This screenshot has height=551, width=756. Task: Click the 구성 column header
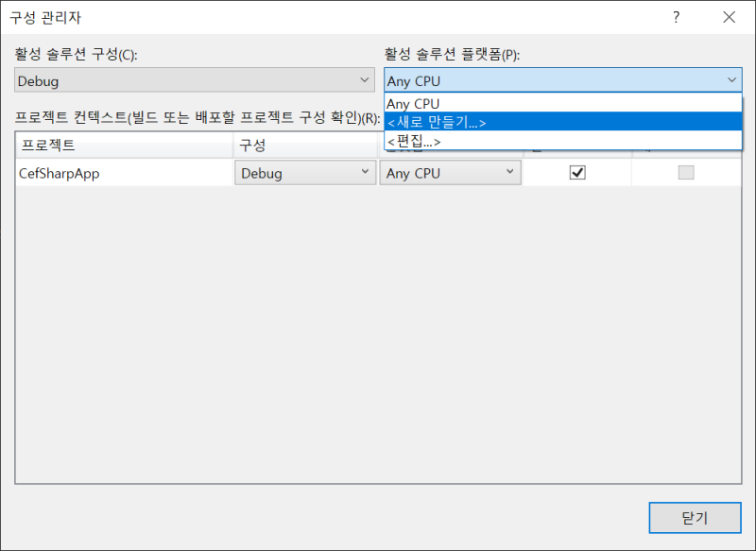click(x=305, y=145)
